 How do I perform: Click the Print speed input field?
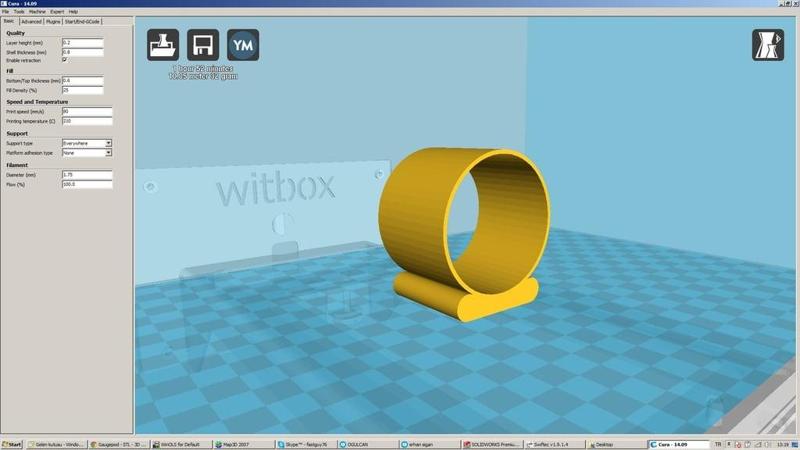tap(87, 111)
